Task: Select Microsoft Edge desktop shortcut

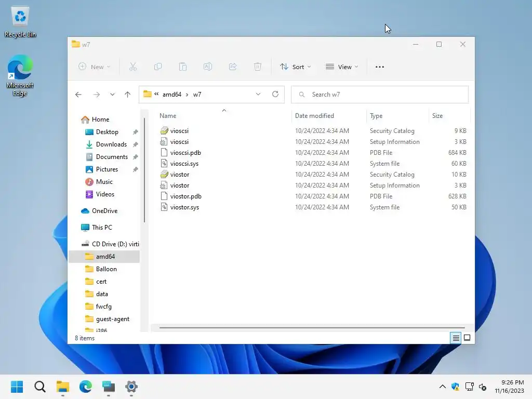Action: [20, 76]
